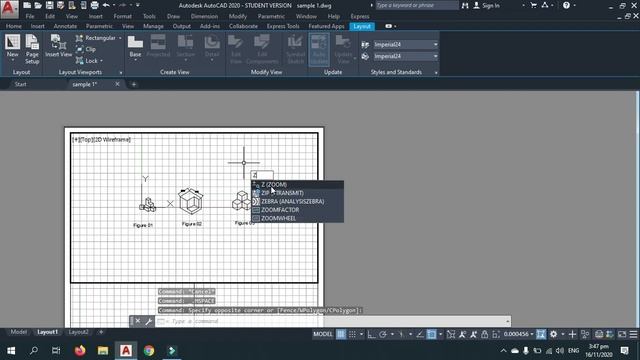Click Clean Screen icon in status bar
640x360 pixels.
point(622,334)
